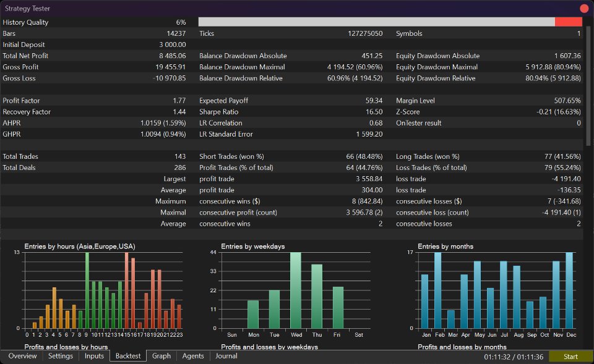Click the Strategy Tester title text

(27, 8)
